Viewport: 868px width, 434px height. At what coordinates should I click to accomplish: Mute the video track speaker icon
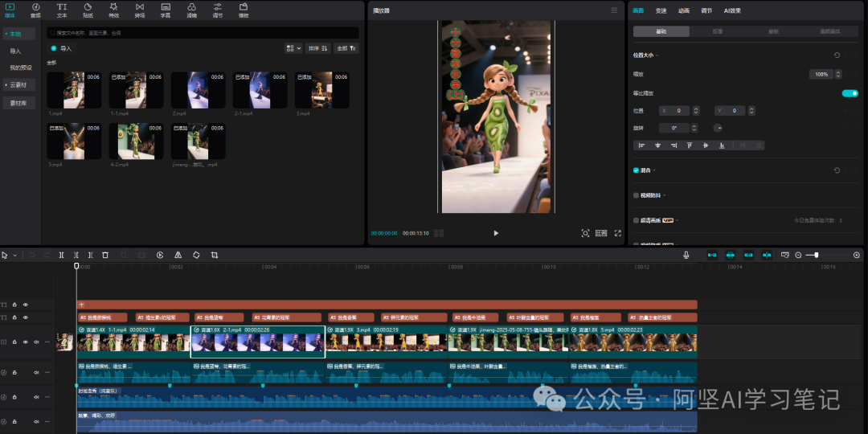pos(36,342)
